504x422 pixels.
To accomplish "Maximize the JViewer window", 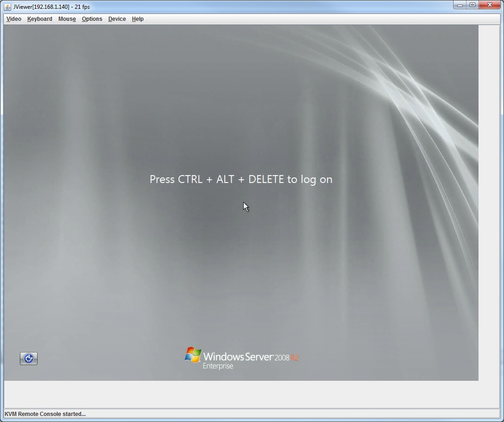I will pyautogui.click(x=472, y=5).
